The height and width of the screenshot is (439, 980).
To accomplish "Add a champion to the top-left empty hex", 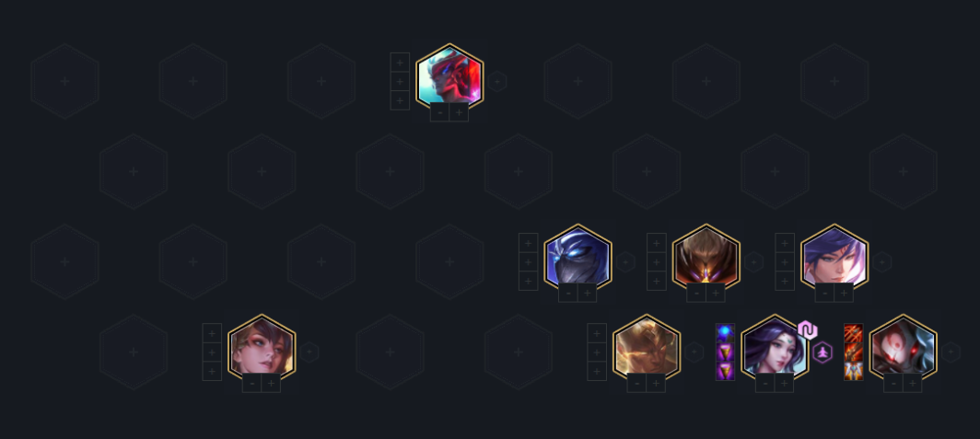I will point(65,81).
